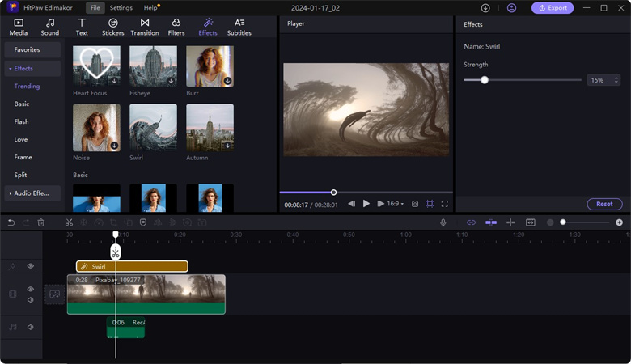
Task: Mute the video track audio
Action: (x=31, y=300)
